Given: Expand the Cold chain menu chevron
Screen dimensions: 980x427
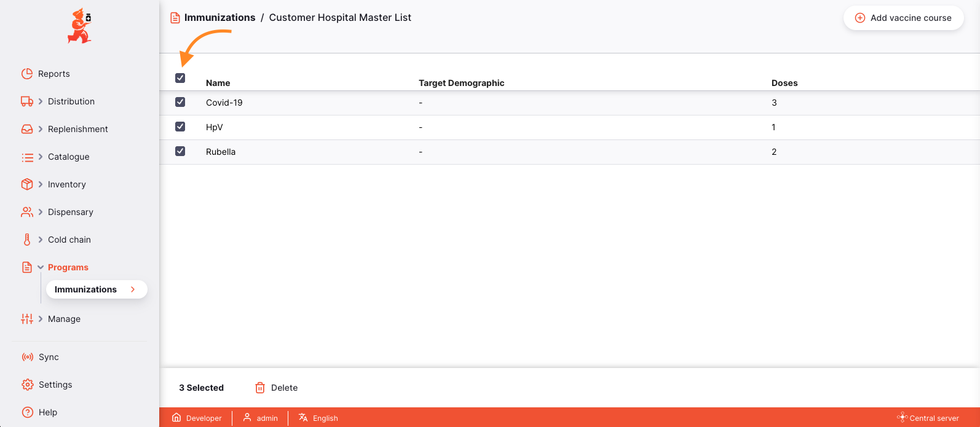Looking at the screenshot, I should click(x=41, y=240).
